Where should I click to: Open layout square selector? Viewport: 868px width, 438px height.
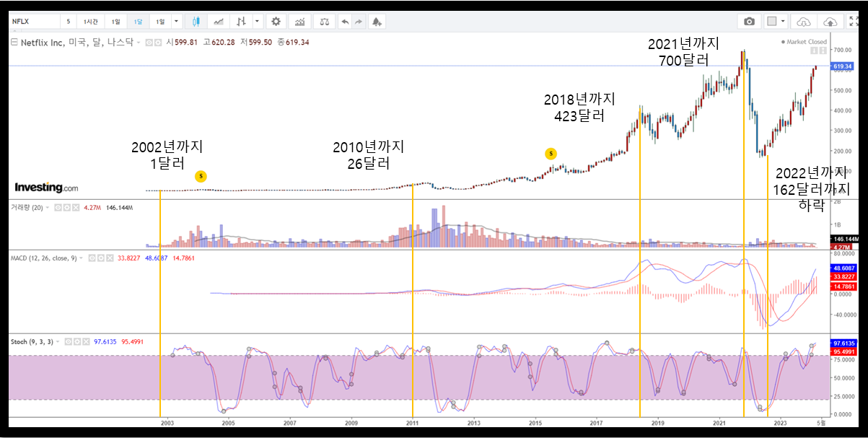[x=776, y=22]
